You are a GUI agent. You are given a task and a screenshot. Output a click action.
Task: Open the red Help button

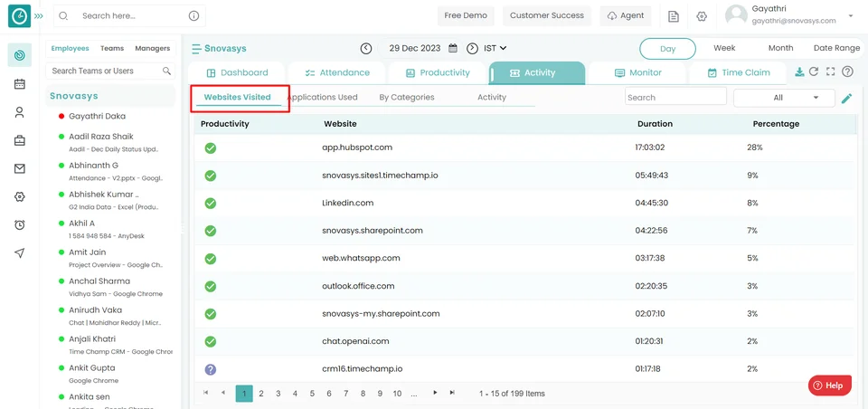pos(829,385)
